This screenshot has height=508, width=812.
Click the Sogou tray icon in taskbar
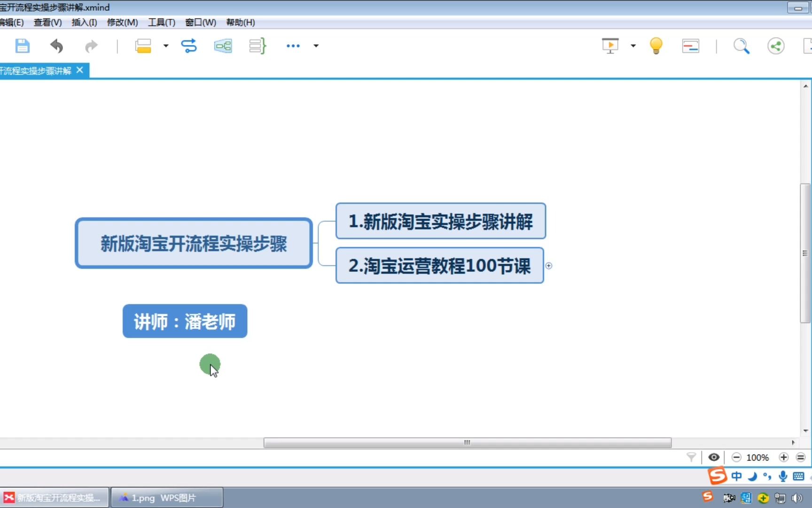pos(708,496)
